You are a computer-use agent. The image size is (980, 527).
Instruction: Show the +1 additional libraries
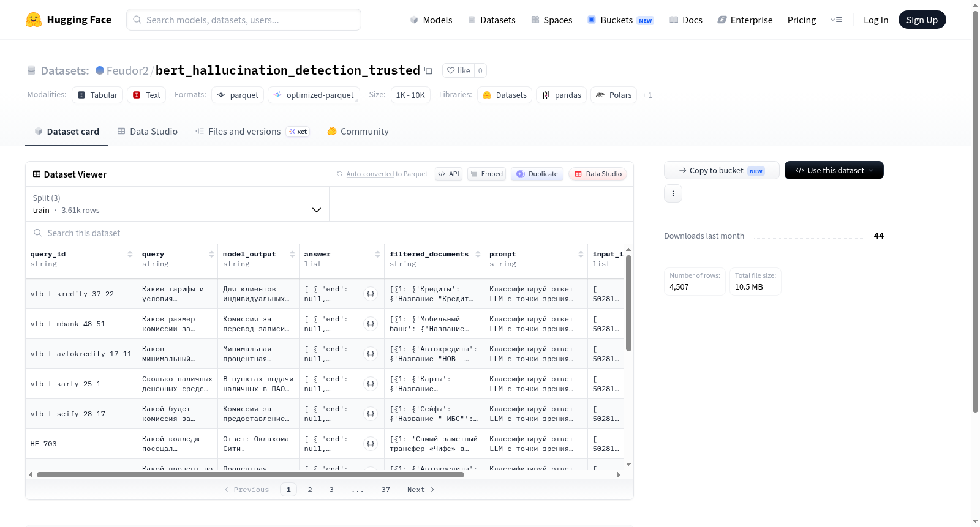[x=647, y=95]
